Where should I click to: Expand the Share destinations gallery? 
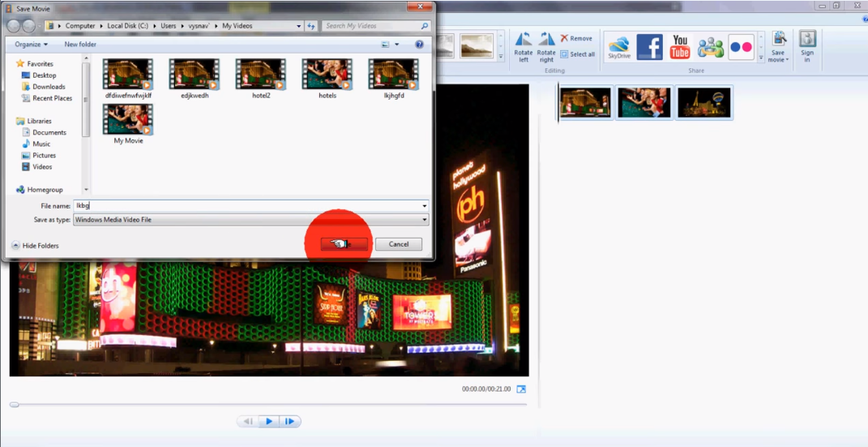(x=760, y=57)
